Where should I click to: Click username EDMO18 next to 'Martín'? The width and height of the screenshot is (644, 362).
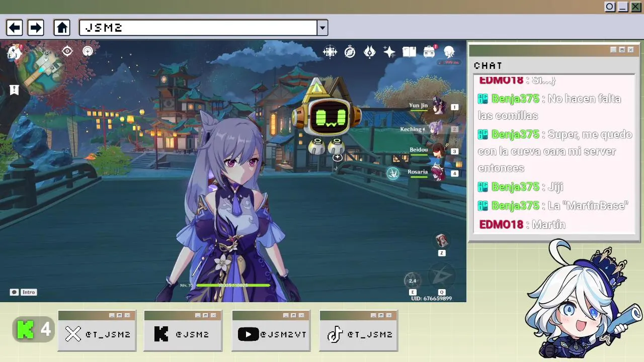pos(501,225)
